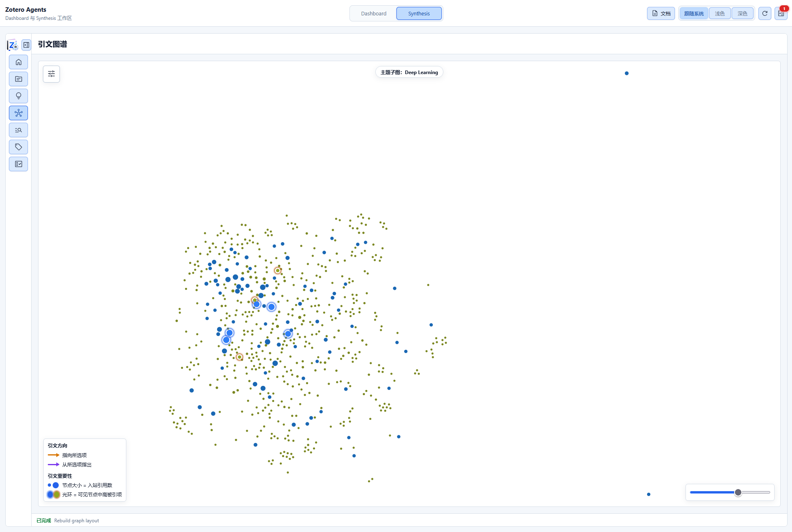The image size is (792, 532).
Task: Click the 光环 = 可见节点中高被引项 legend entry
Action: point(85,494)
